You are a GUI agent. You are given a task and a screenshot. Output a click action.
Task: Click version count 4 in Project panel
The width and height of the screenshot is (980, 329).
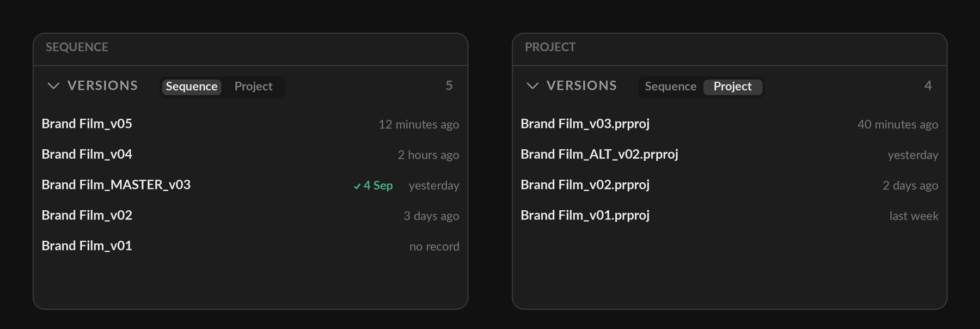pyautogui.click(x=928, y=86)
